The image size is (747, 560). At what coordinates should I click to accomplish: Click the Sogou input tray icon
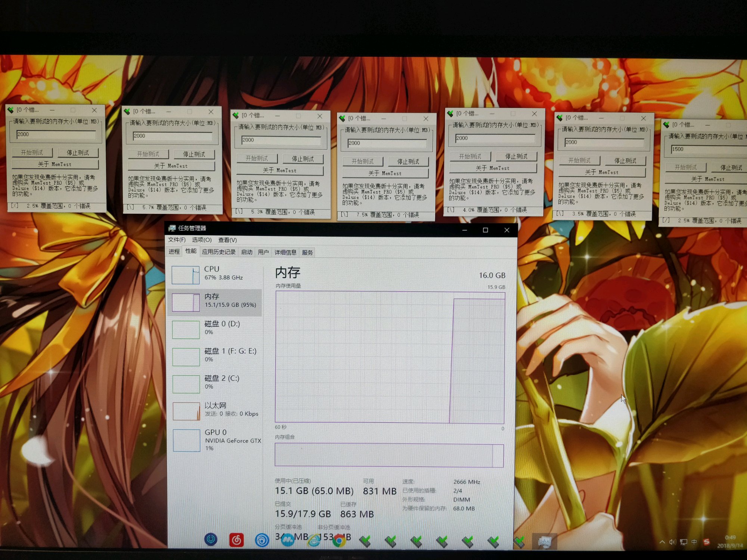tap(706, 542)
